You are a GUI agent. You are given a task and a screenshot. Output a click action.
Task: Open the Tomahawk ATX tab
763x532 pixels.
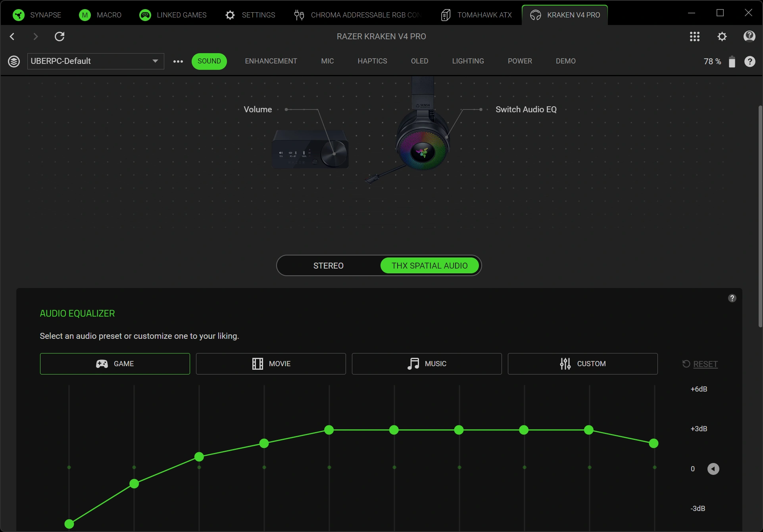pos(477,15)
